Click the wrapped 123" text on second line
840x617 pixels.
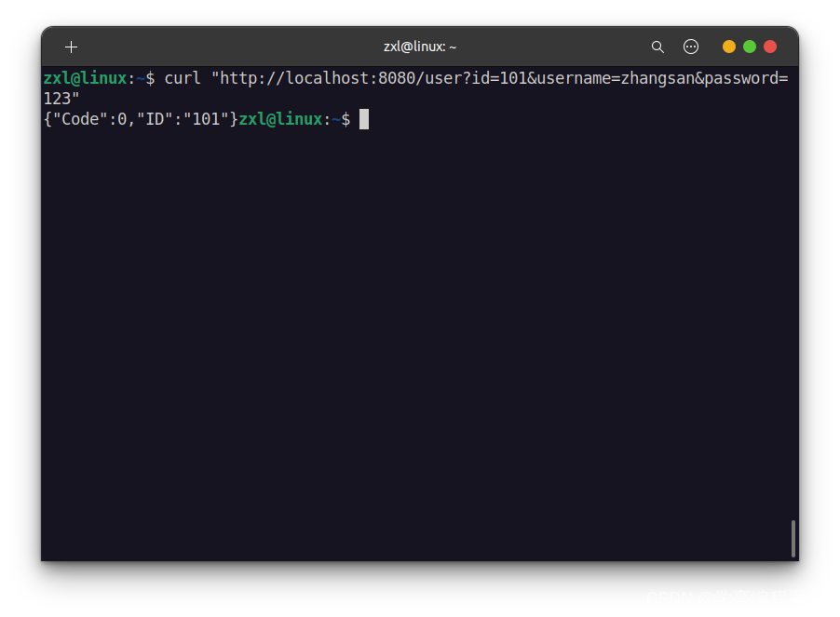61,99
